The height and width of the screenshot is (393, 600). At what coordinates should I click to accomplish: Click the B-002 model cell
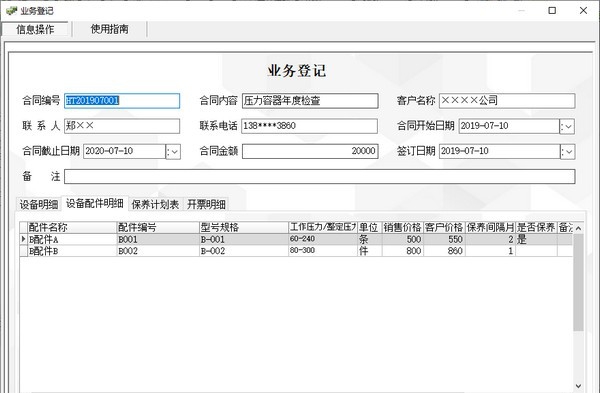[244, 251]
